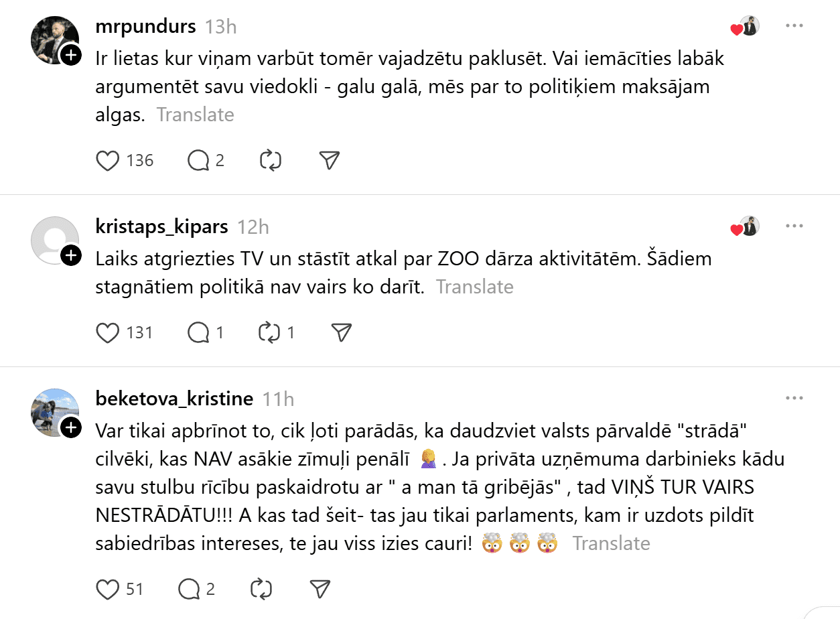Screen dimensions: 840x619
Task: Open more options for mrpundurs comment
Action: pos(794,26)
